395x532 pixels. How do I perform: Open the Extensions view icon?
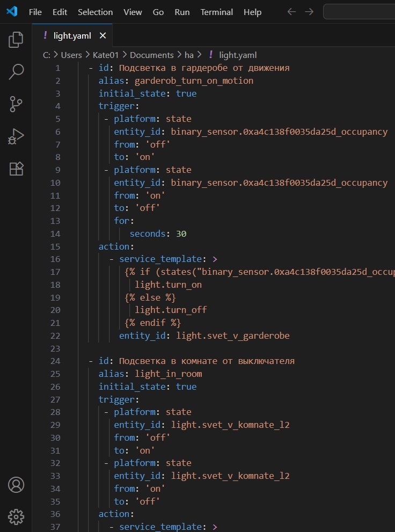click(x=16, y=168)
